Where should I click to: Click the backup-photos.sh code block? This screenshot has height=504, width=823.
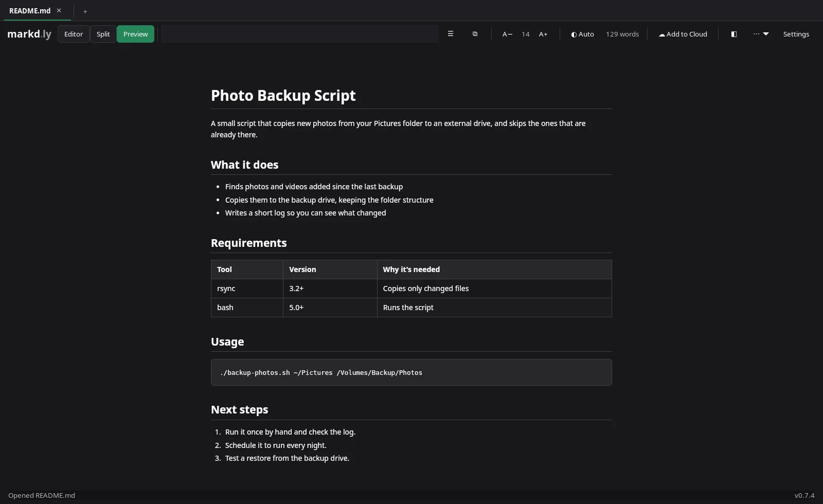click(x=411, y=372)
